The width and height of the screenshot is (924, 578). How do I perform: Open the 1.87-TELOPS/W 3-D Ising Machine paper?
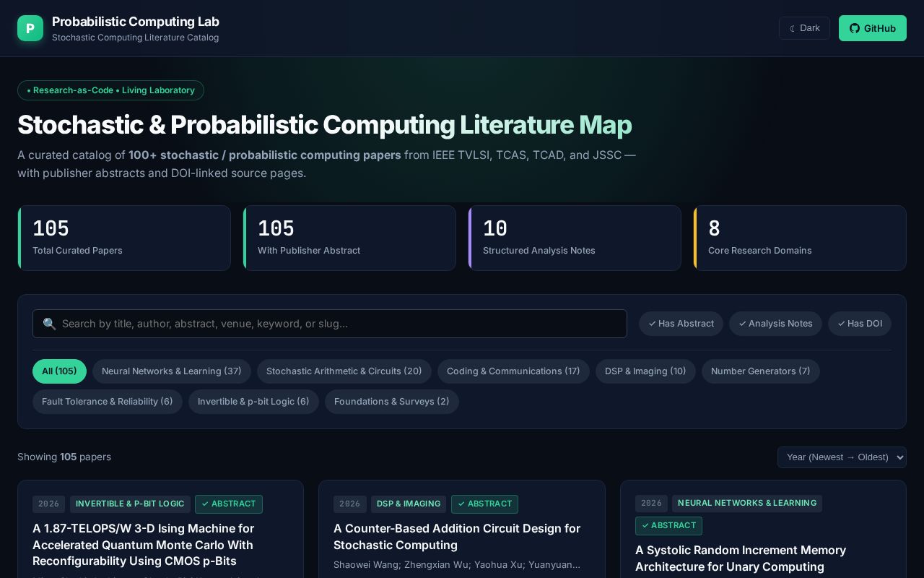click(143, 545)
